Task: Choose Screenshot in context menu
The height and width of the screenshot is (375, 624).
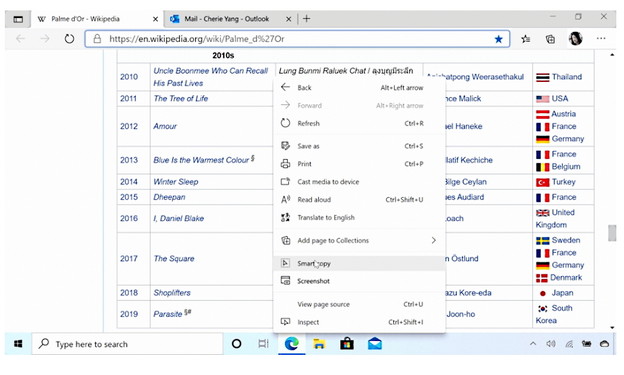Action: (x=359, y=281)
